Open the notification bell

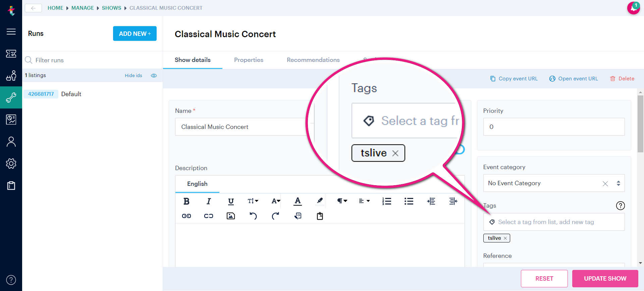click(x=633, y=8)
